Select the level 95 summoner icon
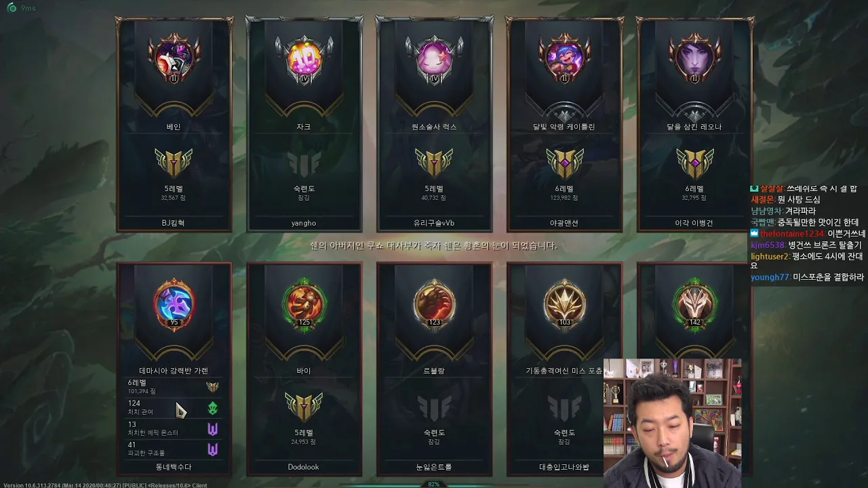Image resolution: width=868 pixels, height=488 pixels. pos(174,303)
